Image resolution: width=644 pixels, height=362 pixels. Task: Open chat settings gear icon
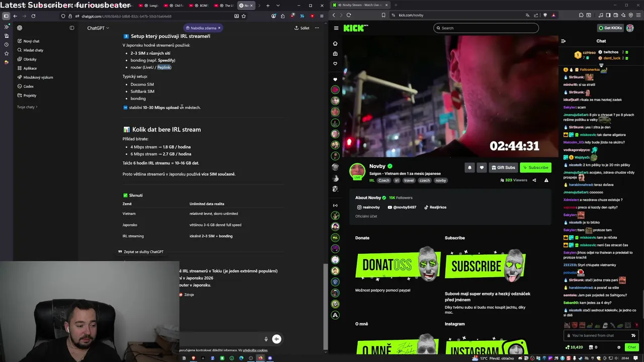pyautogui.click(x=619, y=347)
